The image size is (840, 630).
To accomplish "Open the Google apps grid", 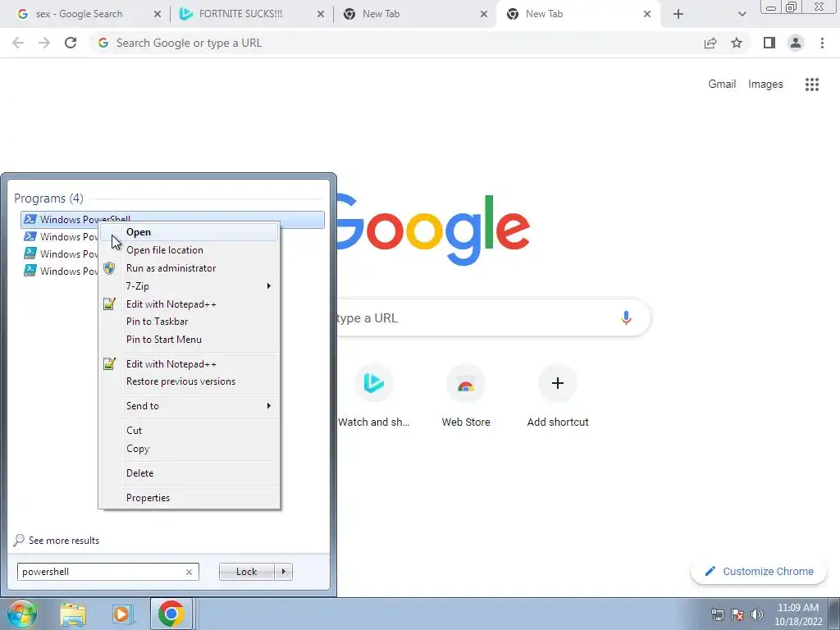I will (x=812, y=84).
